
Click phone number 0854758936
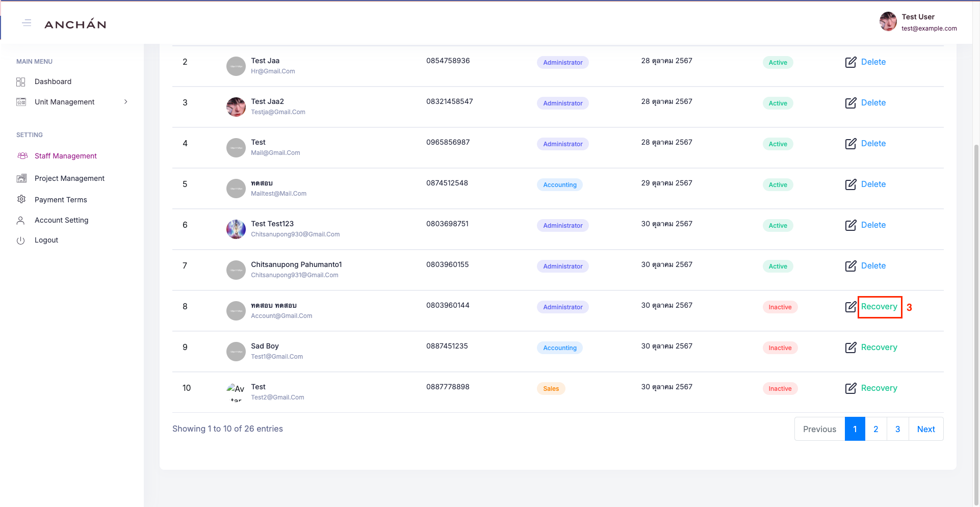pyautogui.click(x=448, y=61)
